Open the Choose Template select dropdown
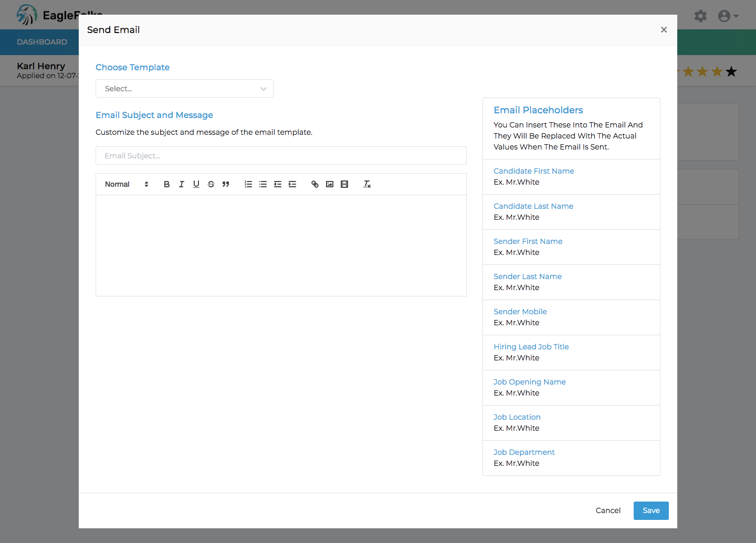 click(x=184, y=89)
